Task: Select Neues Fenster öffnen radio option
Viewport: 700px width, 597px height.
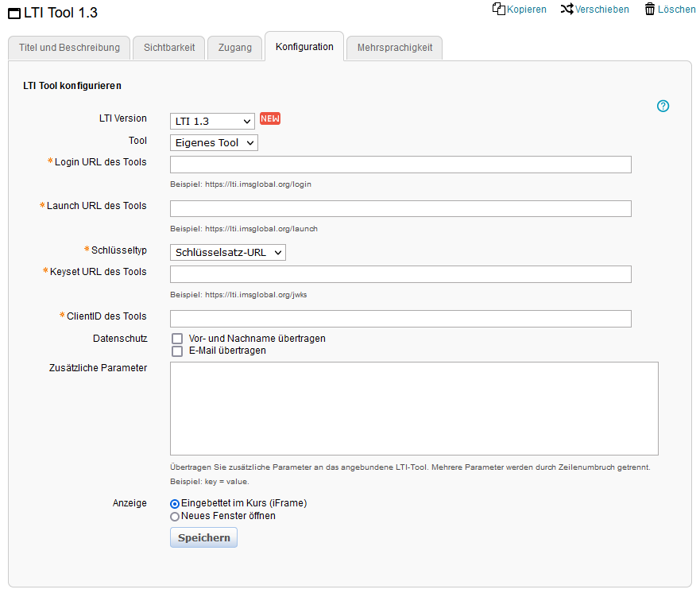Action: [x=175, y=517]
